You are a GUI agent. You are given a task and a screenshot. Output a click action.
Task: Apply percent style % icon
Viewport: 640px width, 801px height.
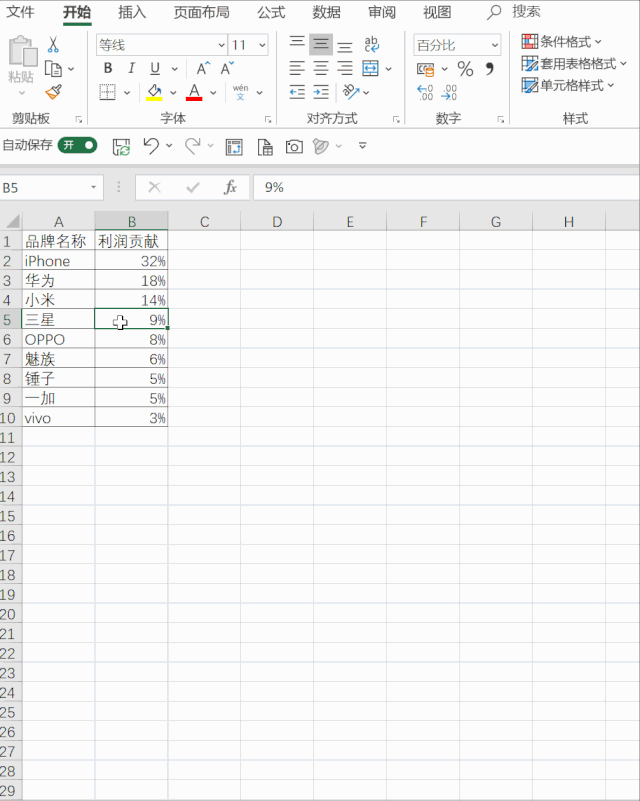(x=465, y=69)
